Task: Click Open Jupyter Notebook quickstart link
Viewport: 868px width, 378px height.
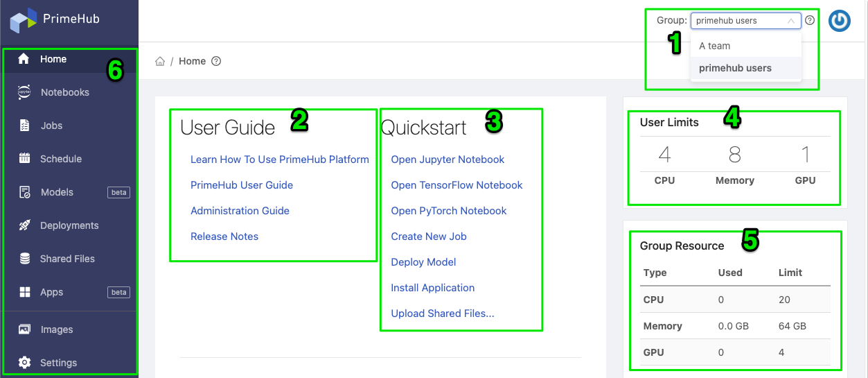Action: click(x=448, y=160)
